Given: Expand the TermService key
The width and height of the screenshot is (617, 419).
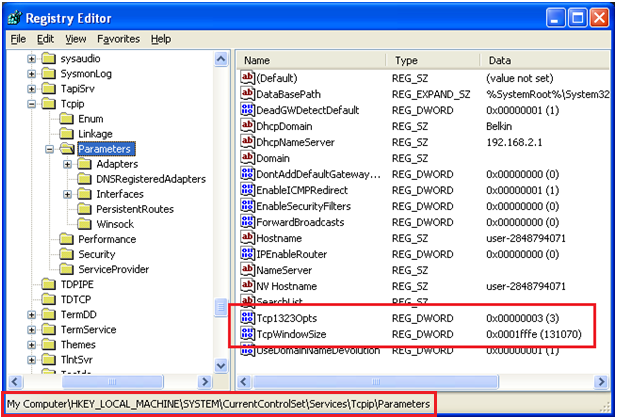Looking at the screenshot, I should point(31,330).
